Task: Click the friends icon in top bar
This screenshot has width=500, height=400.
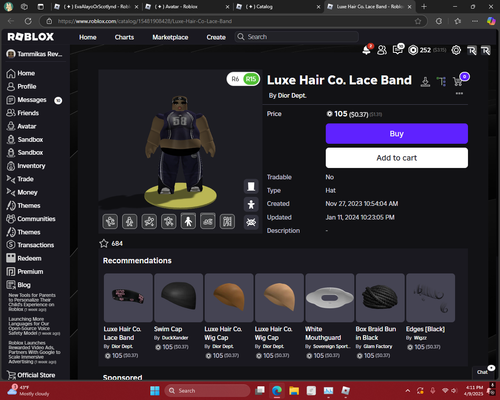Action: pos(382,50)
